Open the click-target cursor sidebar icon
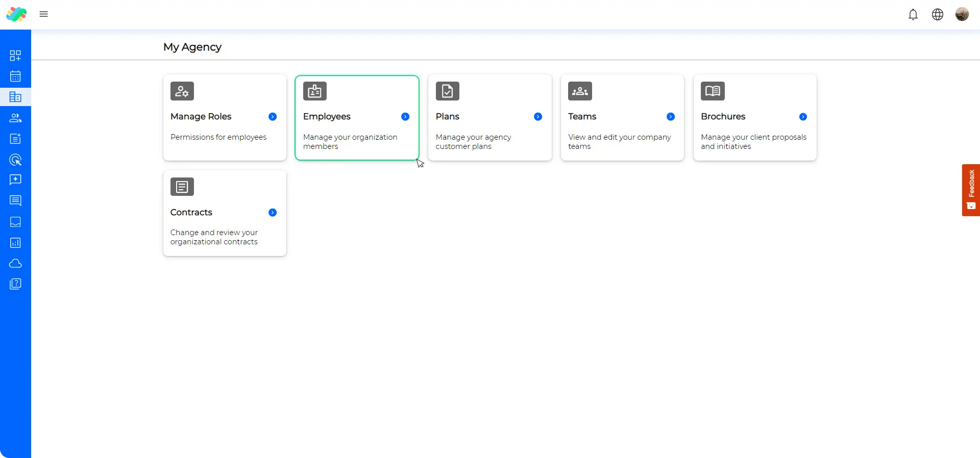Screen dimensions: 980x458 pos(15,160)
